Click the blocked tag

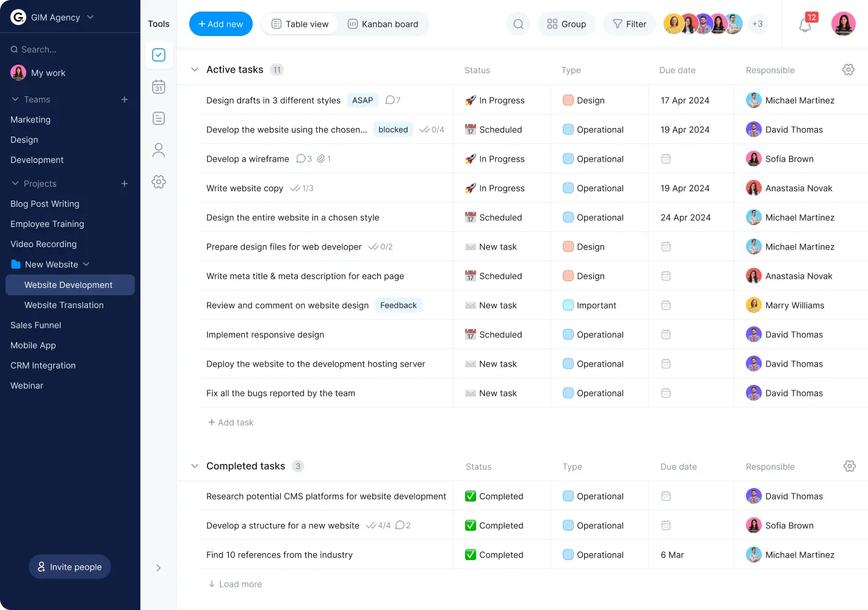tap(393, 129)
